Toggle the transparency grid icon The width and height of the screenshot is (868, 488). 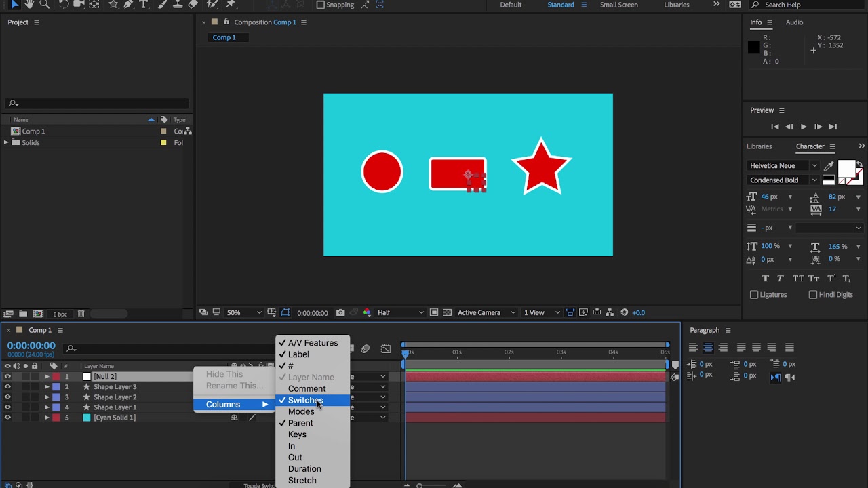click(x=447, y=312)
